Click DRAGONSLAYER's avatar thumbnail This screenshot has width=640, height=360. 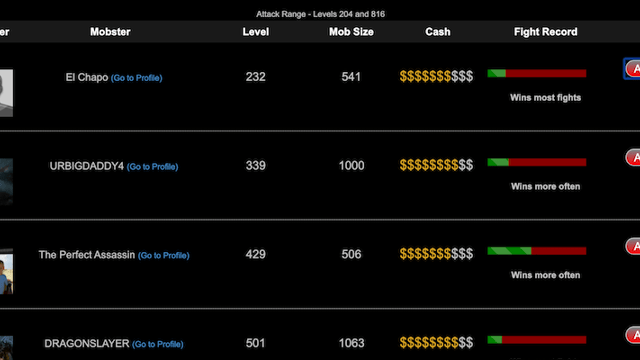6,348
